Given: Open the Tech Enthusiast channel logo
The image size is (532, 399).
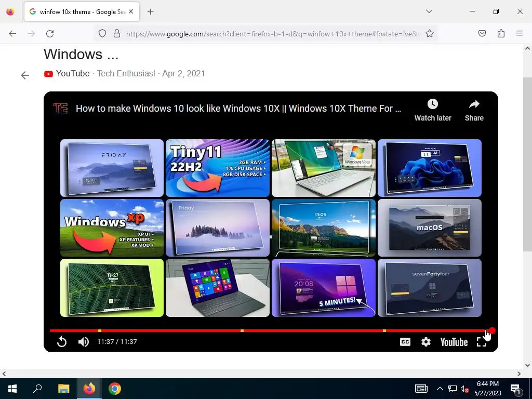Looking at the screenshot, I should click(61, 108).
